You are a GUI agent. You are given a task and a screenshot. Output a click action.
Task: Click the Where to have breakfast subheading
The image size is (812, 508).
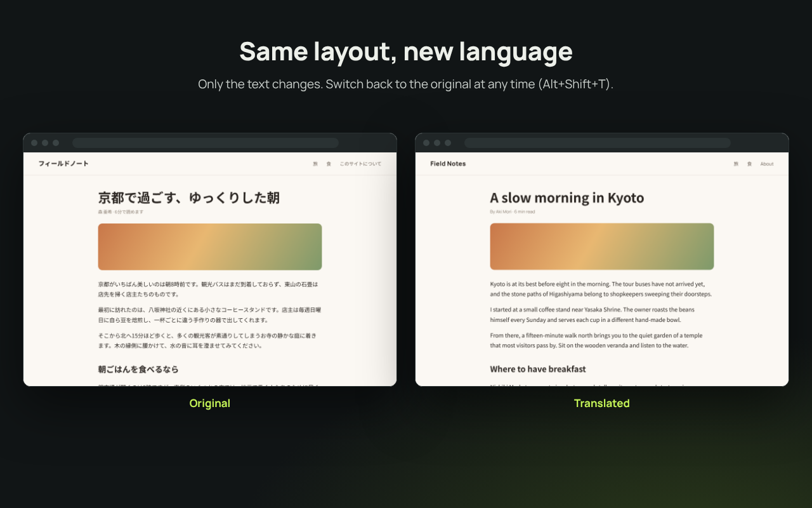click(x=538, y=369)
